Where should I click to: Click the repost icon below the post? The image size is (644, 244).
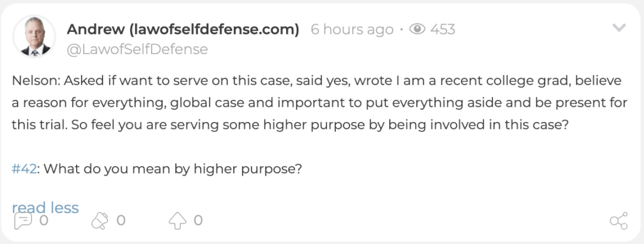(x=99, y=221)
